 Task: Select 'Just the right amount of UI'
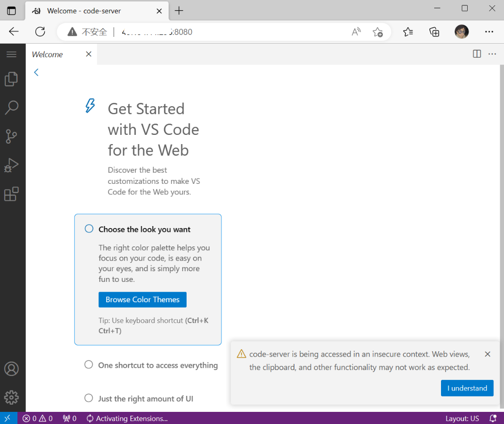point(145,398)
